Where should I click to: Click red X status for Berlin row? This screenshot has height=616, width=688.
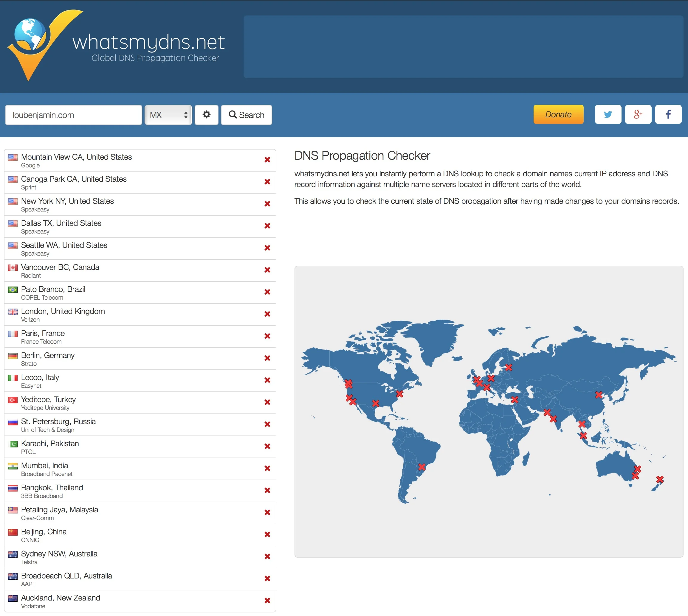click(x=267, y=358)
